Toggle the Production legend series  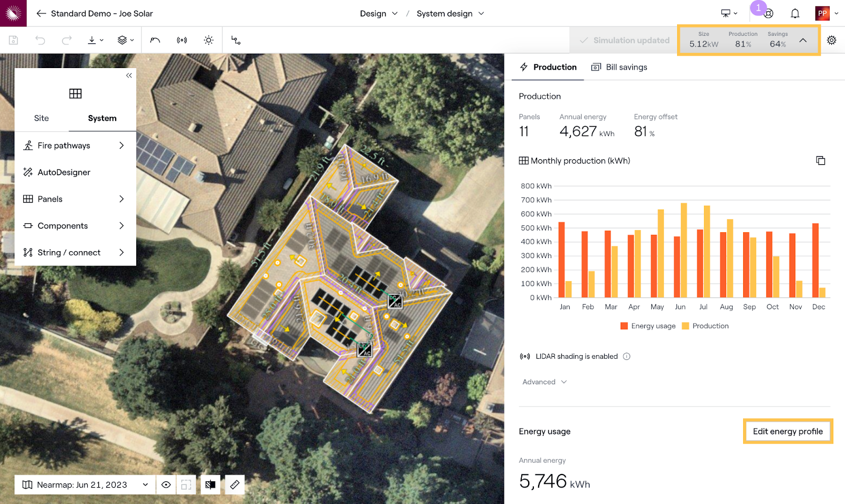pos(705,326)
